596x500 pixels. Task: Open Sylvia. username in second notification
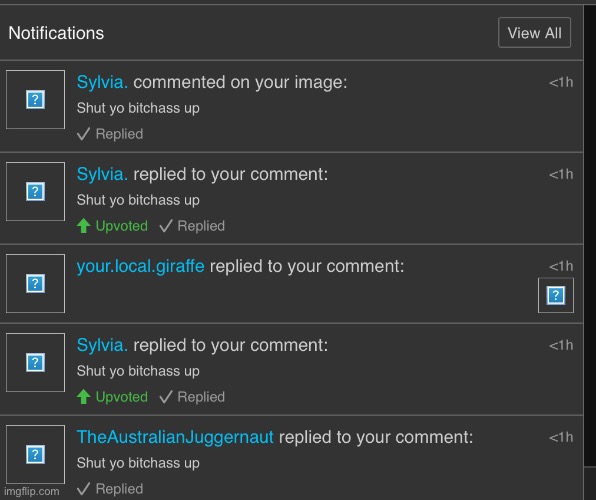102,174
